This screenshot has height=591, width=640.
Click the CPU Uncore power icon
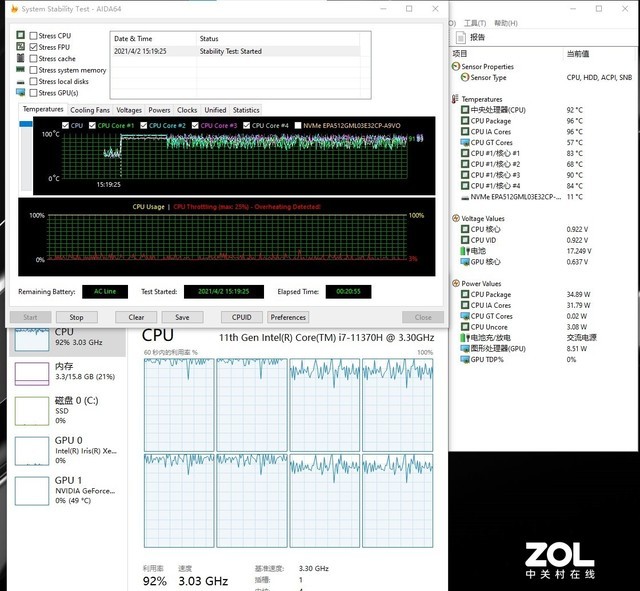[465, 327]
